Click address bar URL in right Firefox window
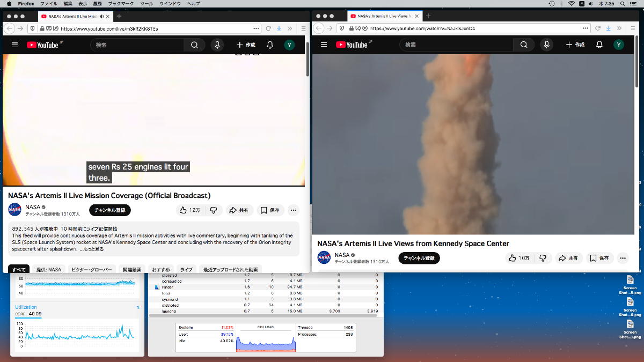644x362 pixels. (x=423, y=28)
